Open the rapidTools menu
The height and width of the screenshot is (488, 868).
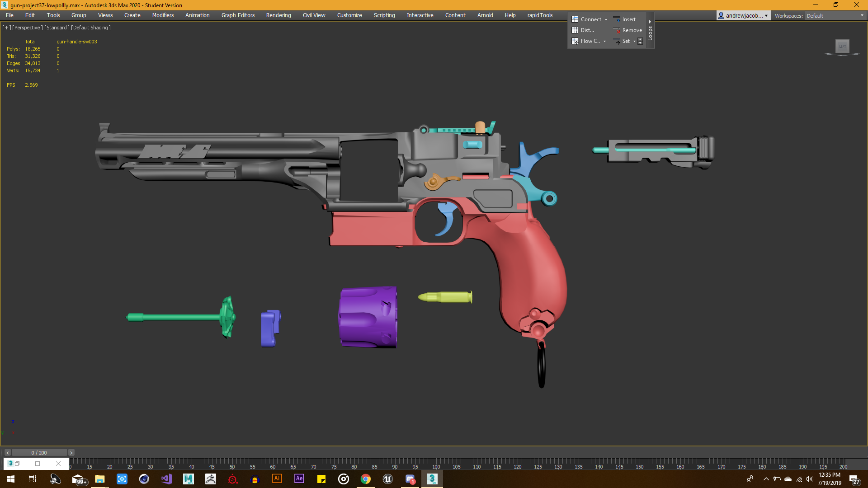pos(540,15)
